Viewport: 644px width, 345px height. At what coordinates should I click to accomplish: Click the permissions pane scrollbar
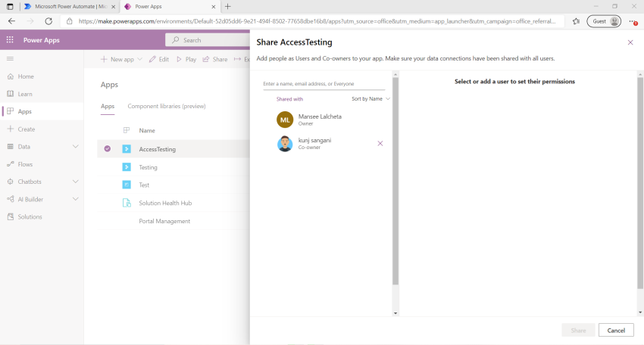640,183
